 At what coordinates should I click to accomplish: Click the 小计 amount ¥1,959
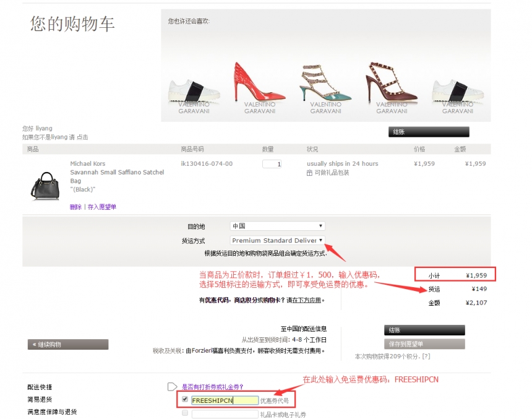(476, 275)
